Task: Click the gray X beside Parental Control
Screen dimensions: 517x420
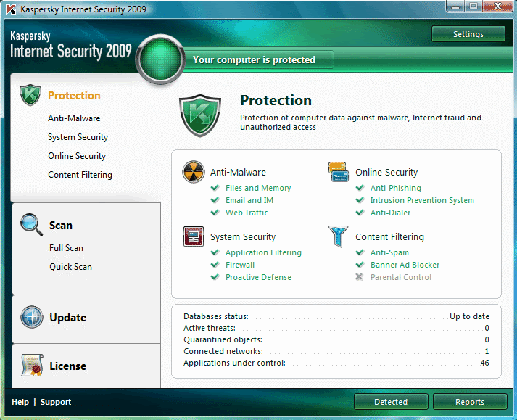Action: pos(360,277)
